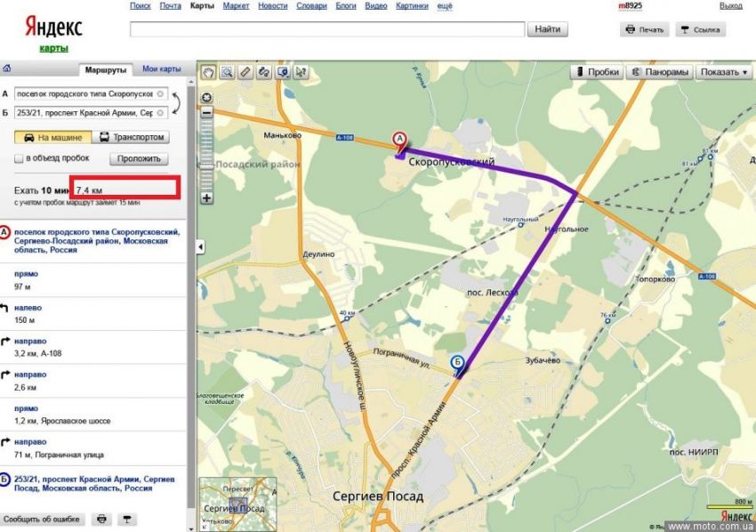Select 'направо 2,6 км' direction step
Viewport: 756px width, 532px height.
(93, 381)
